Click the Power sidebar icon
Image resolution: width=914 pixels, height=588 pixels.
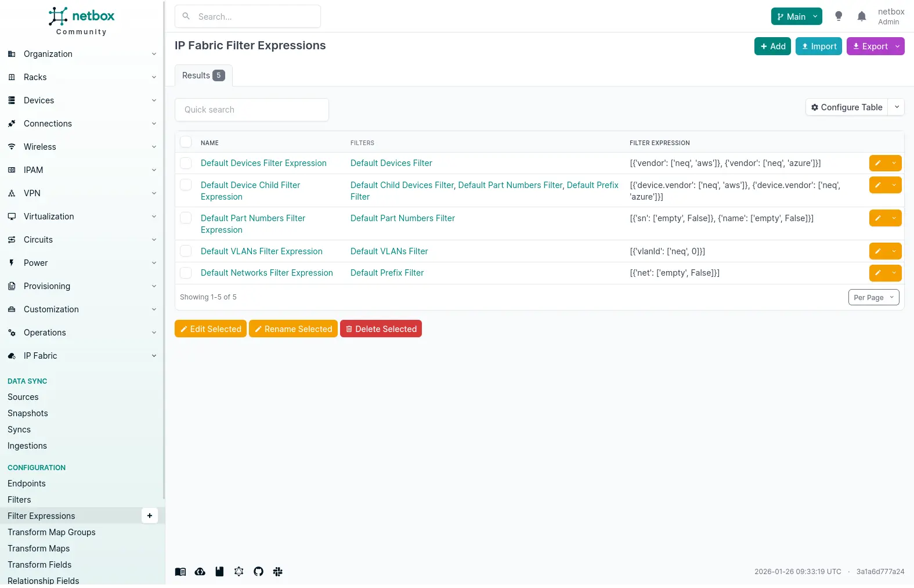tap(12, 263)
